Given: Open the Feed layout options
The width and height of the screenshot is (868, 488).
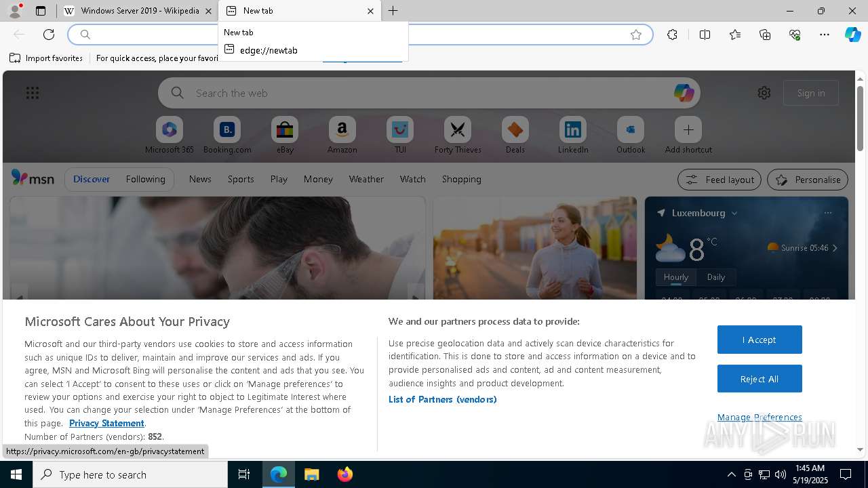Looking at the screenshot, I should click(x=719, y=180).
